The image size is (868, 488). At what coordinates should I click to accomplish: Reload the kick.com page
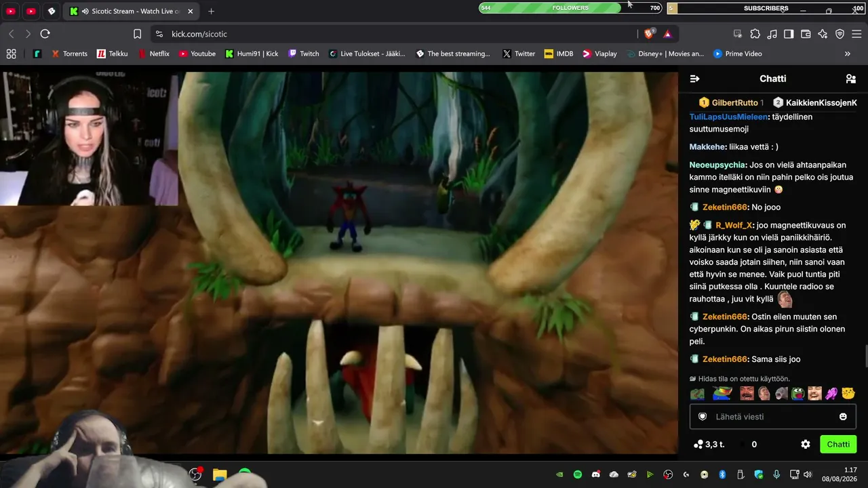tap(45, 34)
